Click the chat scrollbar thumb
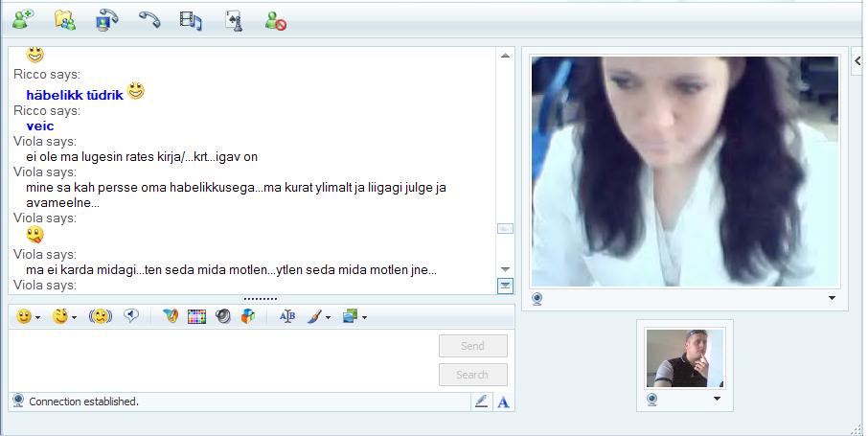This screenshot has height=436, width=868. (505, 229)
